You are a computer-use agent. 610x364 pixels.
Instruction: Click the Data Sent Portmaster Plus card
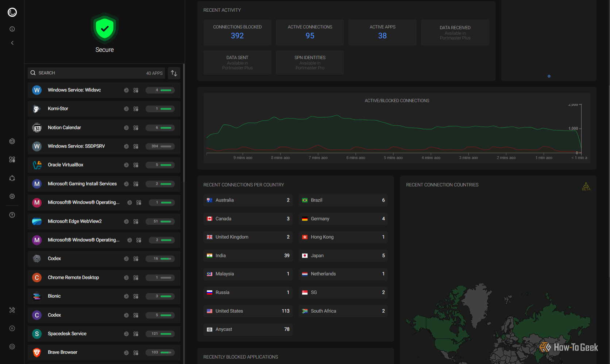[x=238, y=63]
